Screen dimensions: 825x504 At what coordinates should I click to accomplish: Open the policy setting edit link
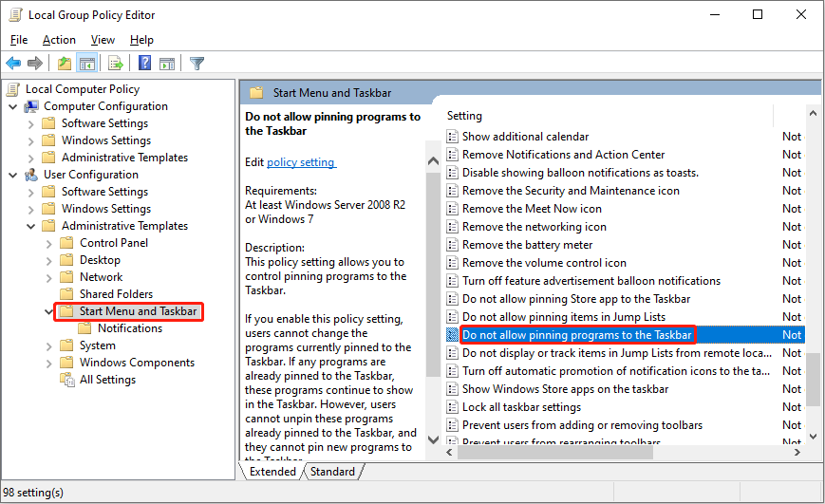coord(302,162)
